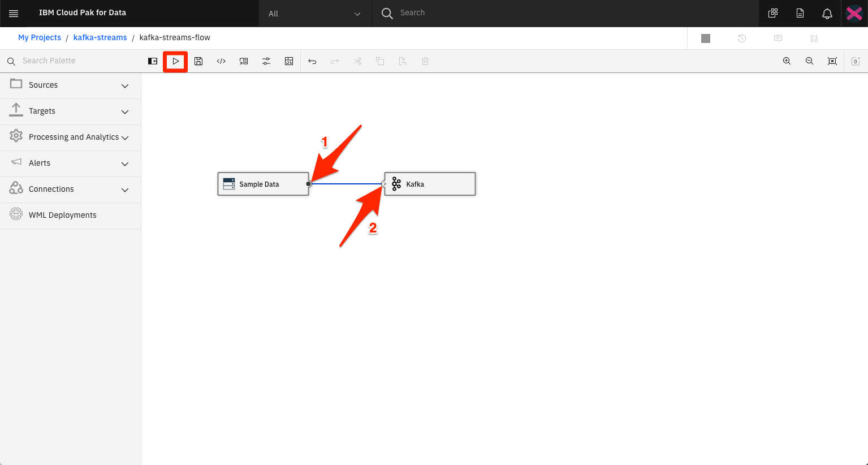
Task: Delete selected item with trash icon
Action: 425,61
